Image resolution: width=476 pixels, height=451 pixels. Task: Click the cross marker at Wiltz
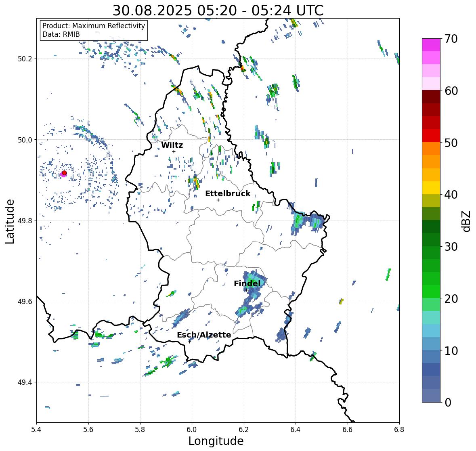point(174,152)
